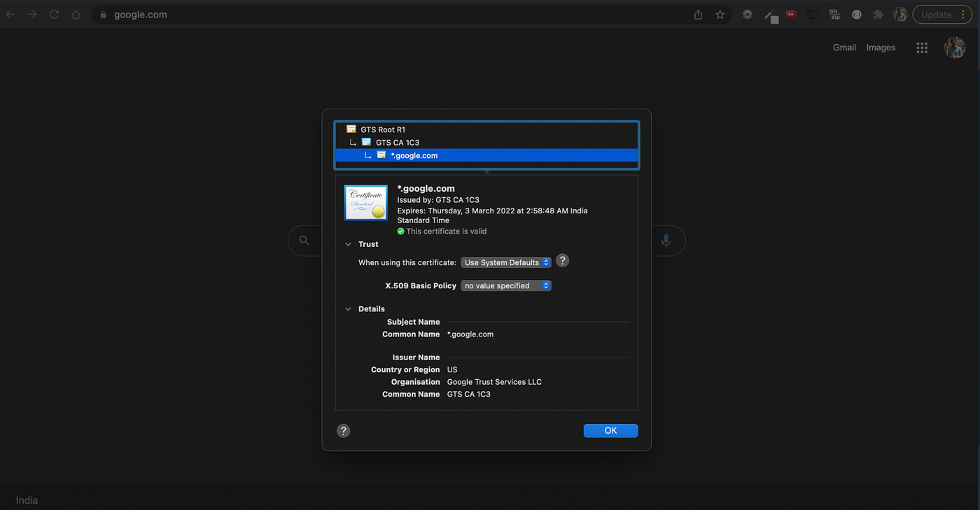Viewport: 980px width, 510px height.
Task: Click the bold *.google.com certificate title
Action: coord(426,188)
